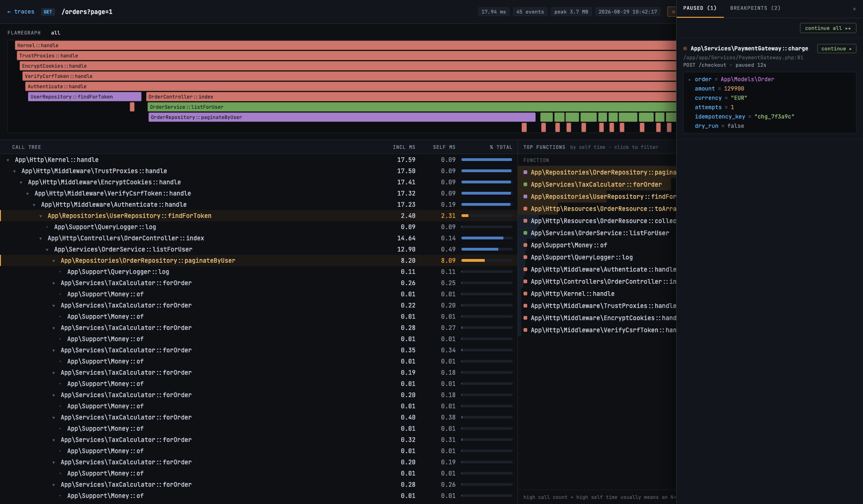Collapse UserRepository::findForToken tree node
863x504 pixels.
click(x=41, y=216)
